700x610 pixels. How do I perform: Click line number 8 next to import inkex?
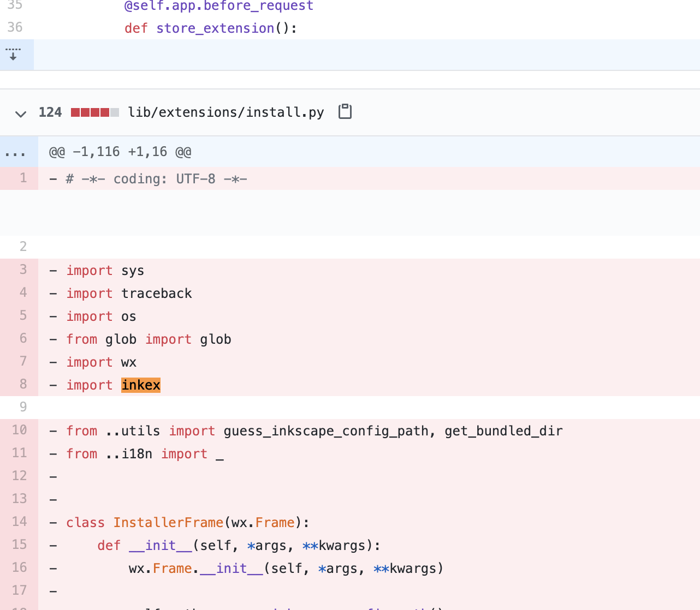click(22, 384)
